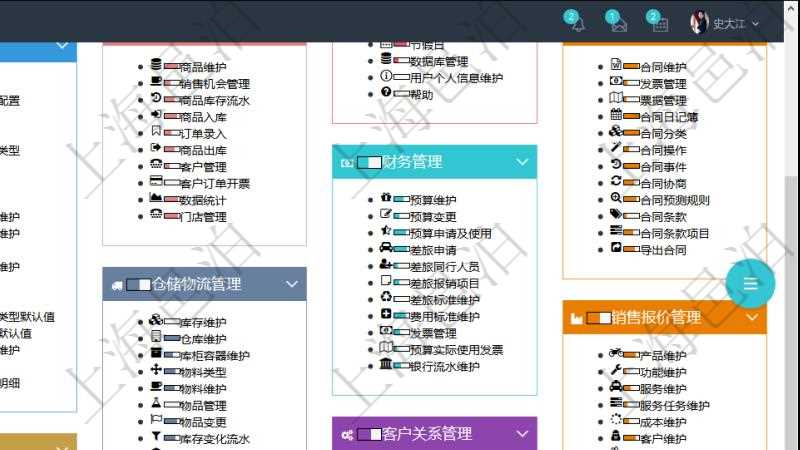The image size is (800, 450).
Task: Collapse the blue left panel chevron
Action: (x=62, y=46)
